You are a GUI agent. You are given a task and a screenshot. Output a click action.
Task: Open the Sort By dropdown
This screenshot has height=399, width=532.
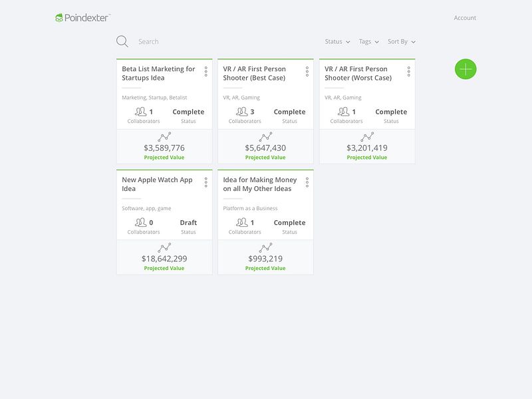(402, 41)
